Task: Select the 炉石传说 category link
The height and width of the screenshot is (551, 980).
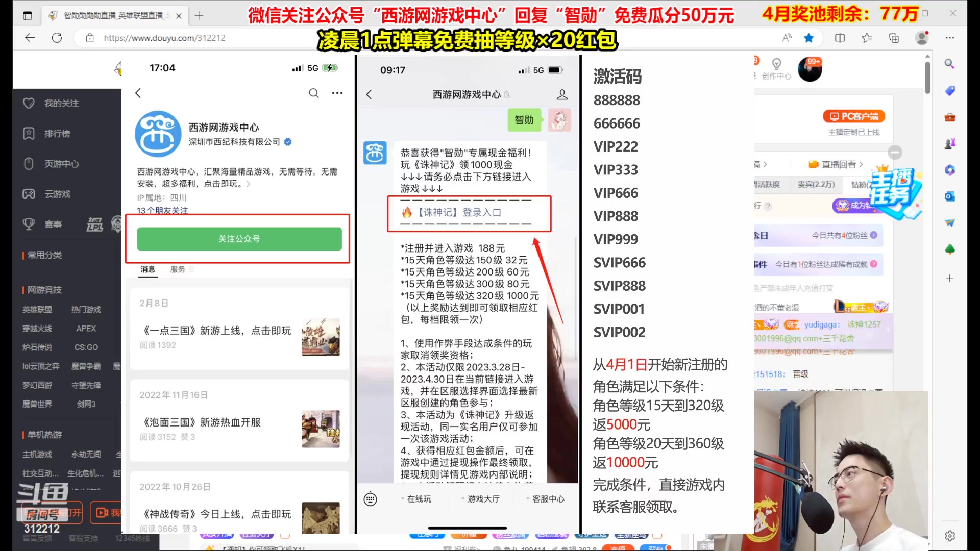Action: tap(37, 347)
